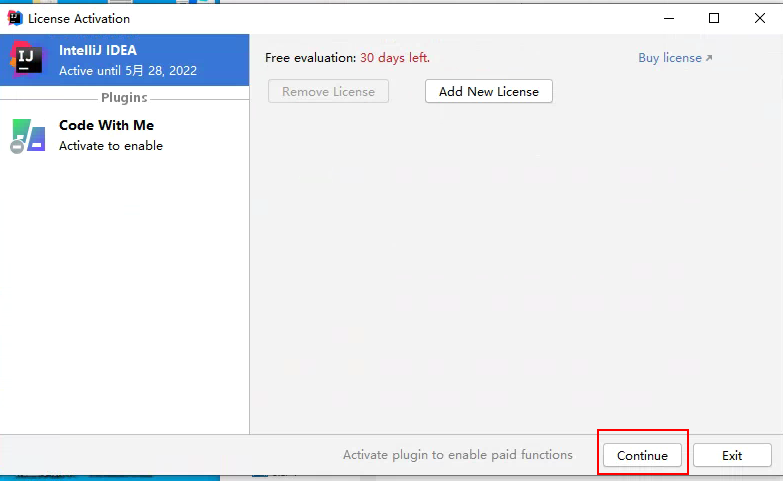The image size is (783, 481).
Task: Click the external arrow beside Buy license
Action: click(x=709, y=59)
